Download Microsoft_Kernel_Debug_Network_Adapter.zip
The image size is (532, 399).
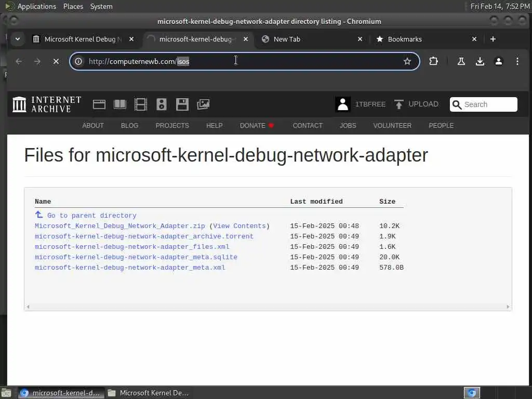point(120,226)
